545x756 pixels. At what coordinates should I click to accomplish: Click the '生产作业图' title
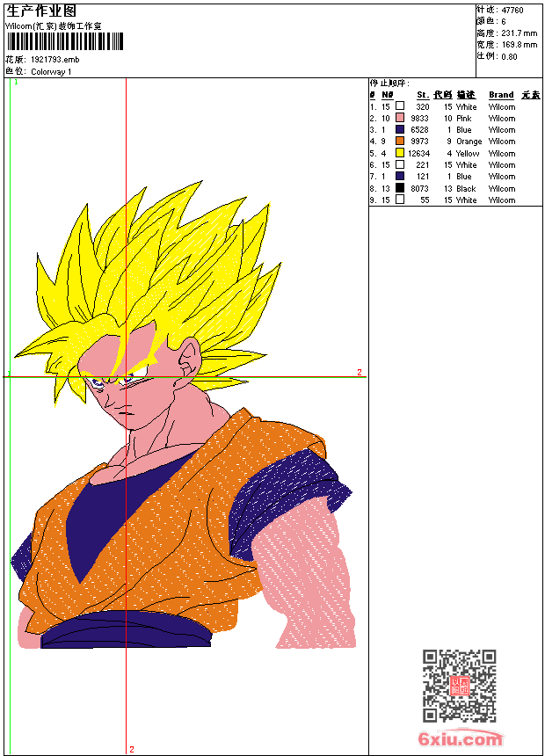pyautogui.click(x=41, y=11)
